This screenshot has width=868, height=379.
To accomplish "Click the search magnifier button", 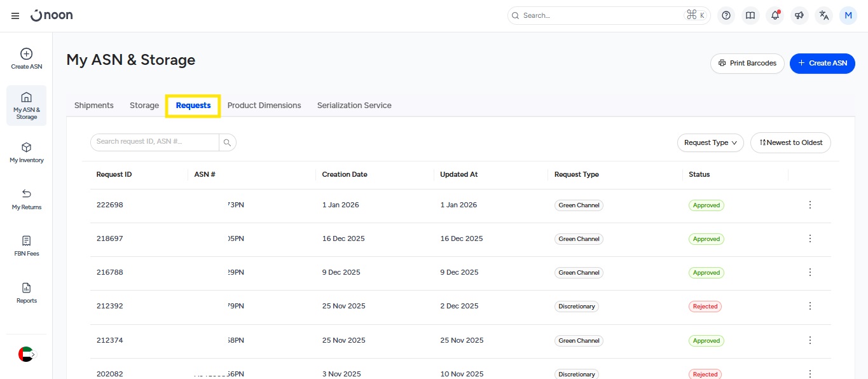I will (227, 142).
